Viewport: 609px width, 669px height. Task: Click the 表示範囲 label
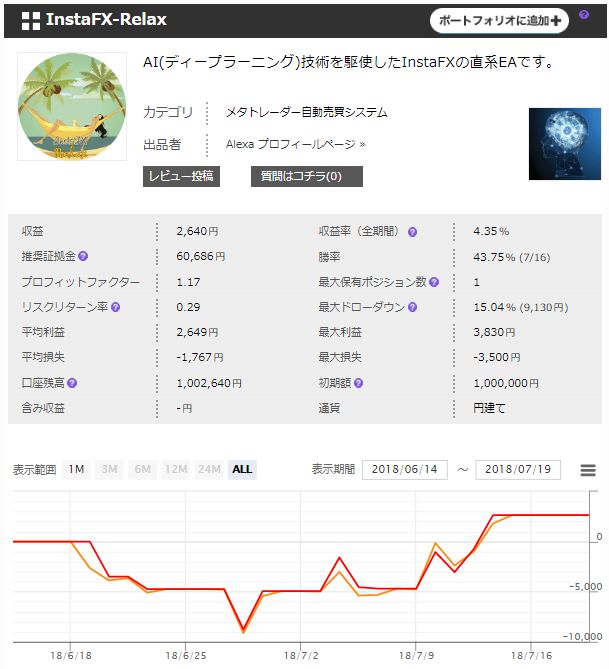point(35,470)
